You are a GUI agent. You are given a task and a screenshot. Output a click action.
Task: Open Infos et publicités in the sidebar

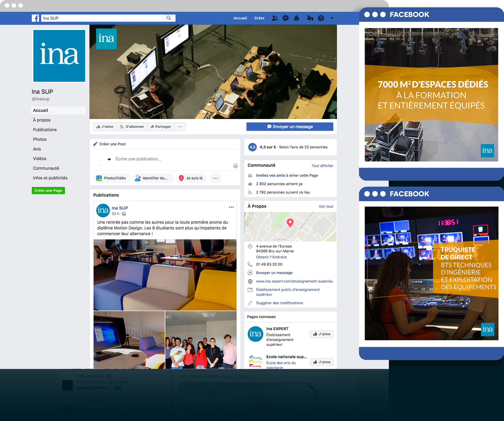click(50, 178)
